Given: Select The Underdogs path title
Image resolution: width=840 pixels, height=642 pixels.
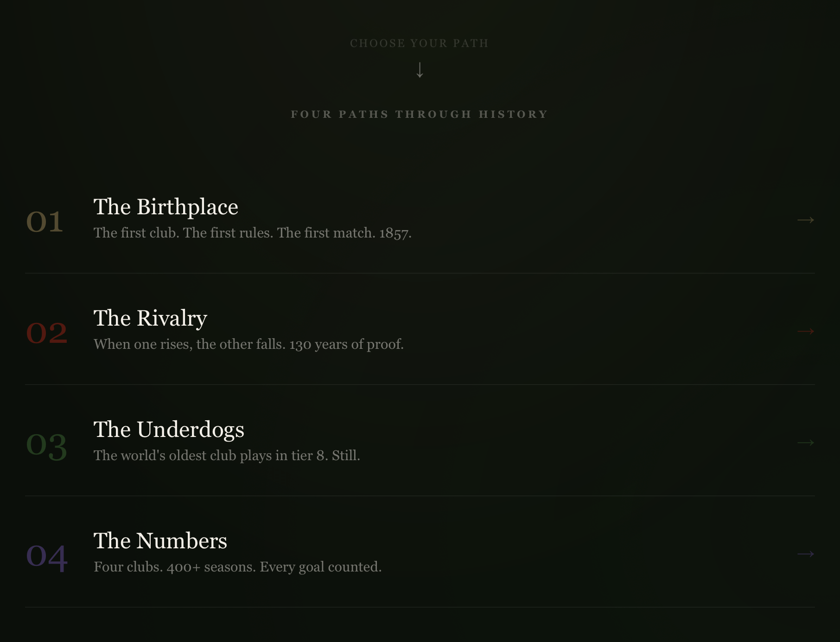Looking at the screenshot, I should pos(169,430).
